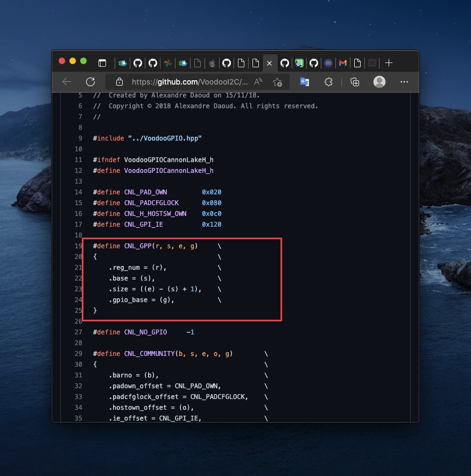471x476 pixels.
Task: Open the Collections panel
Action: click(354, 82)
